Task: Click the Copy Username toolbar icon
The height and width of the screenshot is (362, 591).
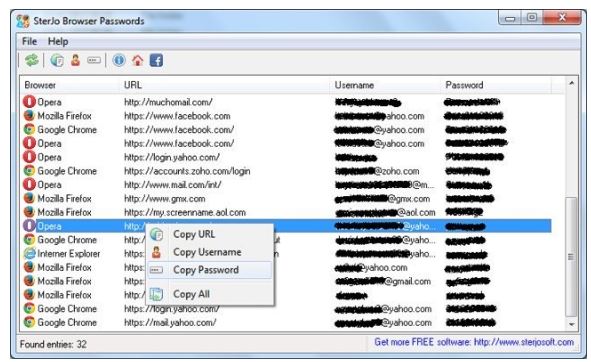Action: (x=75, y=60)
